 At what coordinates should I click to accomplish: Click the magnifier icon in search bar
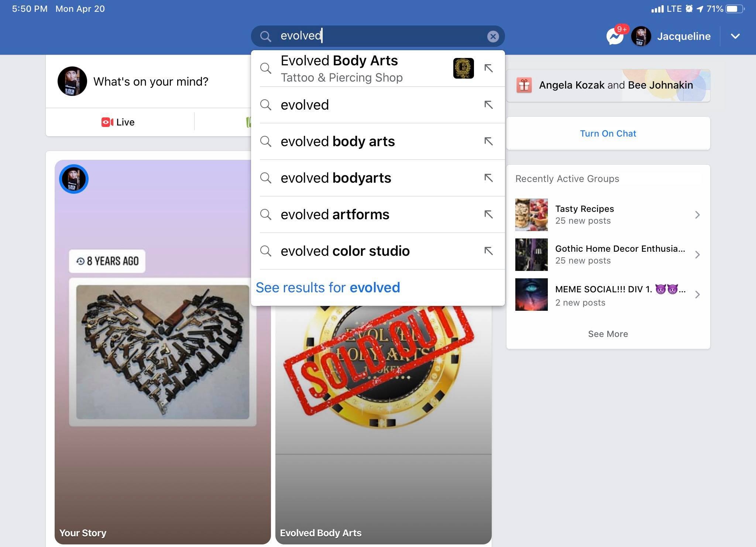pyautogui.click(x=265, y=36)
